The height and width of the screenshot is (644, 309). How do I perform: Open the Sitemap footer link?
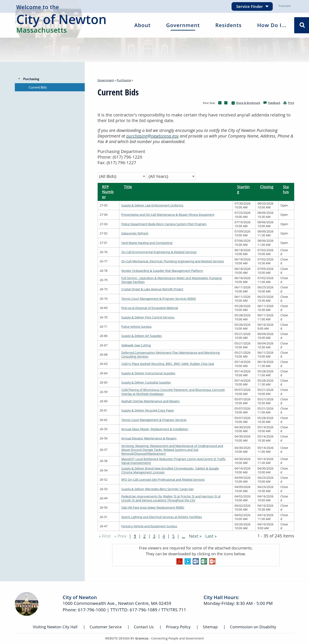[210, 627]
